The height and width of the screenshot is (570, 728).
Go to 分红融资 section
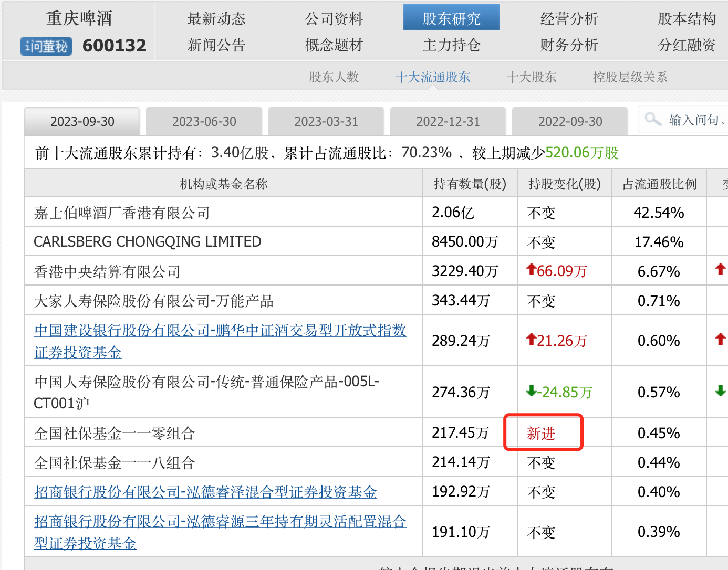tap(687, 45)
